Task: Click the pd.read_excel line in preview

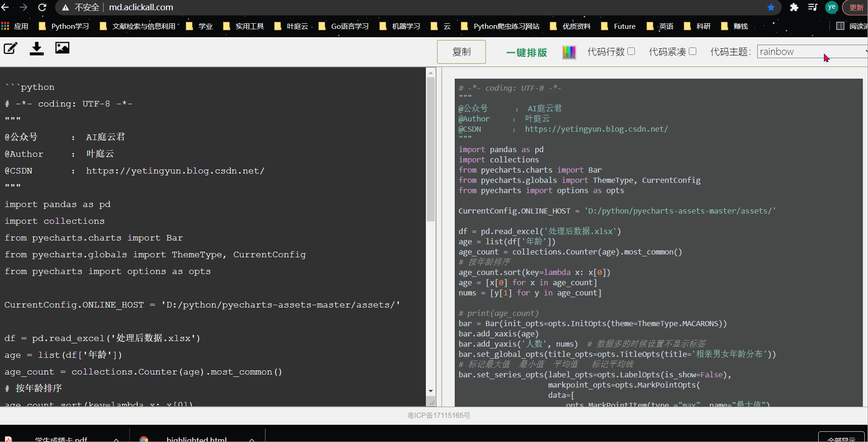Action: (539, 231)
